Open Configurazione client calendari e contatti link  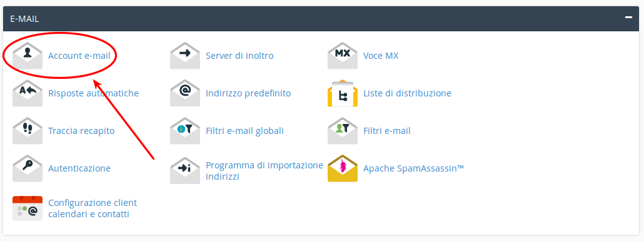pos(93,208)
